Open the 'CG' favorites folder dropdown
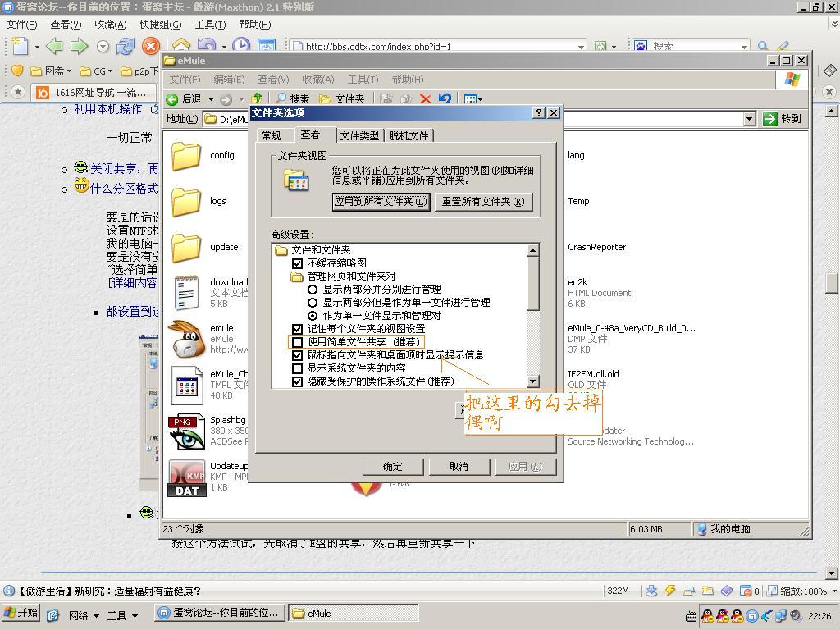This screenshot has height=630, width=840. [97, 71]
